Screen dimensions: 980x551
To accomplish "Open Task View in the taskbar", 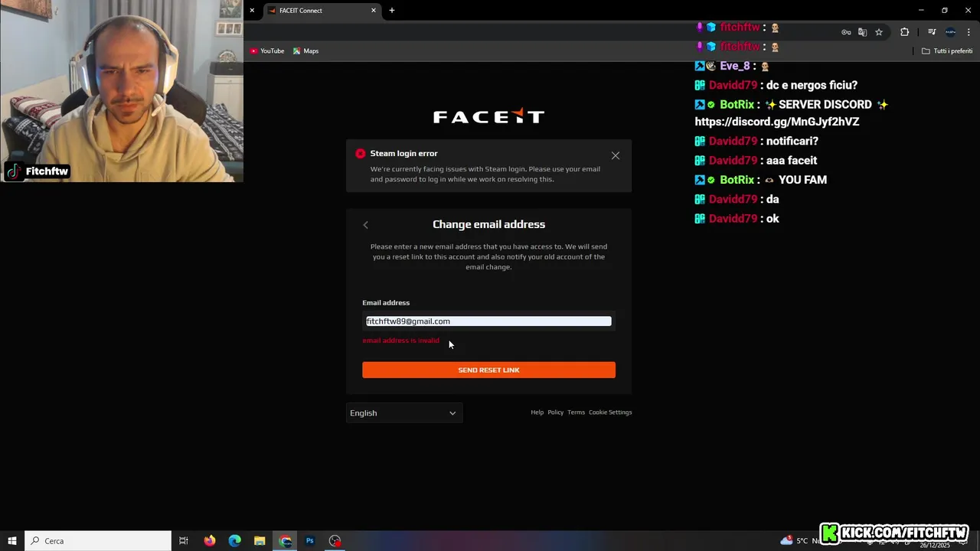I will coord(184,541).
